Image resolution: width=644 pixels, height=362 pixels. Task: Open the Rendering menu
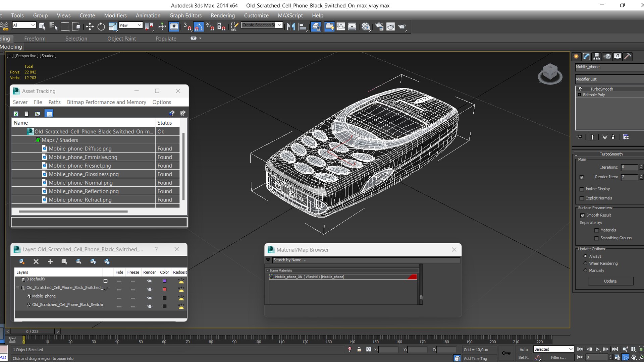222,15
